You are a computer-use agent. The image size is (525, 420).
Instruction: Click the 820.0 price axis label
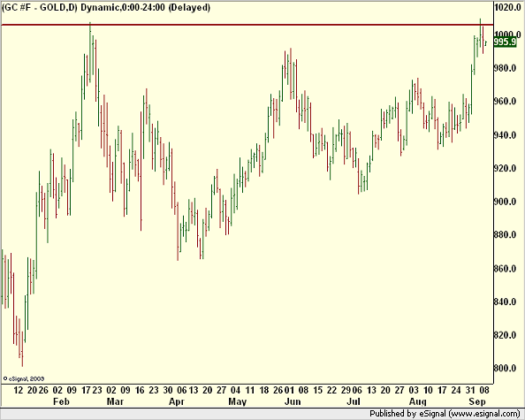pyautogui.click(x=505, y=335)
